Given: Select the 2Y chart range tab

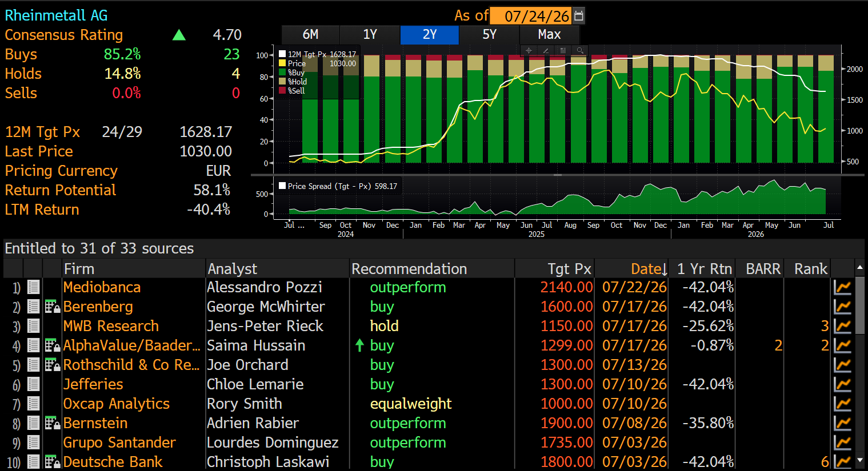Looking at the screenshot, I should (x=430, y=35).
